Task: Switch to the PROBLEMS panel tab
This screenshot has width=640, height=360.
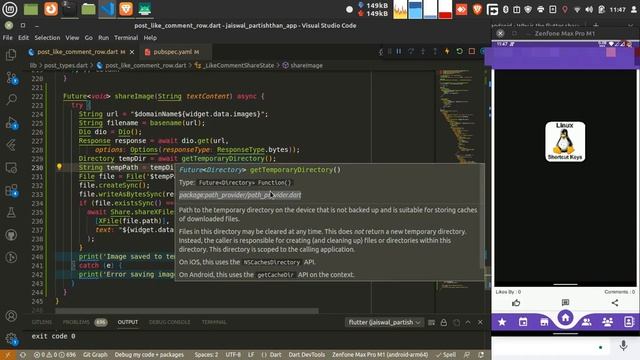Action: (76, 322)
